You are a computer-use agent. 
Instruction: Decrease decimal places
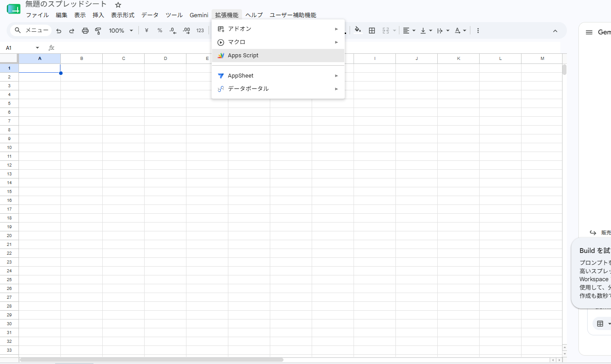tap(173, 30)
